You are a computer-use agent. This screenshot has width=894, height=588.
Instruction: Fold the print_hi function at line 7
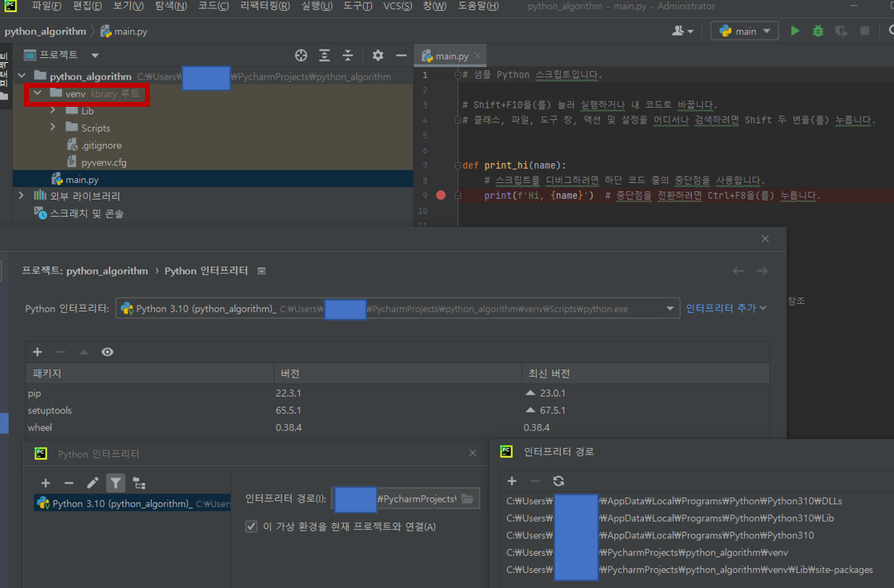[457, 166]
